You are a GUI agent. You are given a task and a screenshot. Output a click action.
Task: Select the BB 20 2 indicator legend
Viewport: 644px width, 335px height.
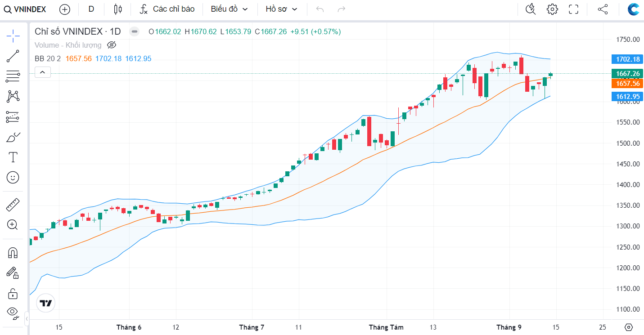point(48,58)
